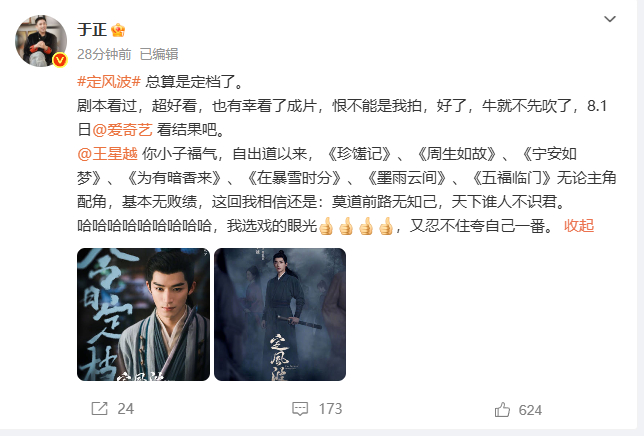Open the @王星越 mention link
This screenshot has height=436, width=644.
[107, 154]
